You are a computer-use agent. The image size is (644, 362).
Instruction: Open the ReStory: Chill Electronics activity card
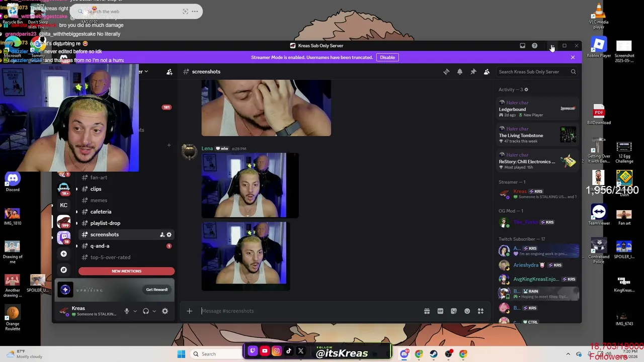point(537,161)
